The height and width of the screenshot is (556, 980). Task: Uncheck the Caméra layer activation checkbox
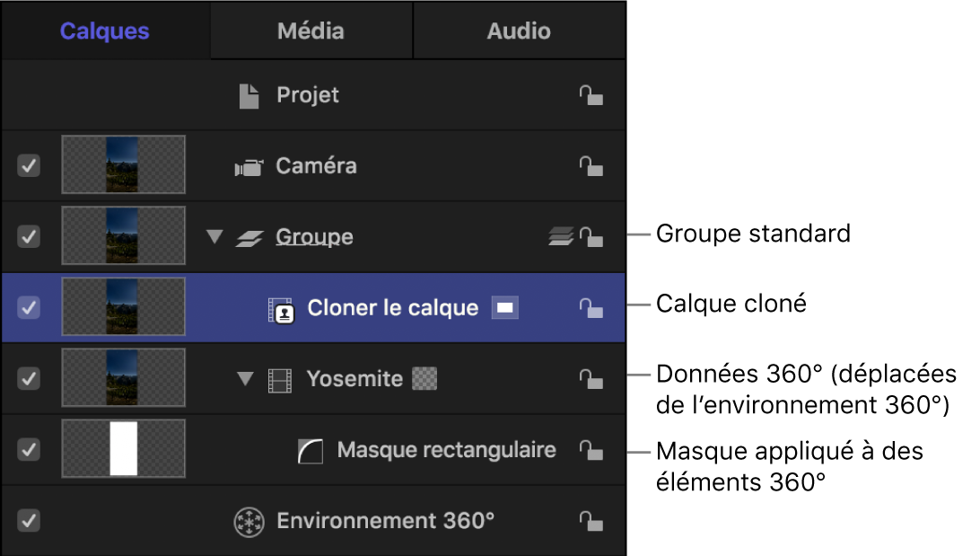[28, 165]
